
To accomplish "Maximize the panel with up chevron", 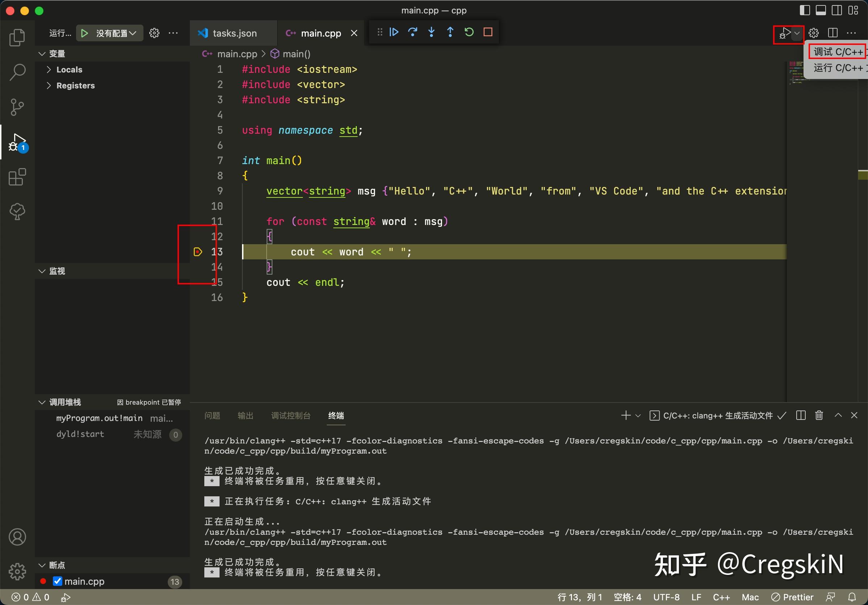I will point(838,415).
